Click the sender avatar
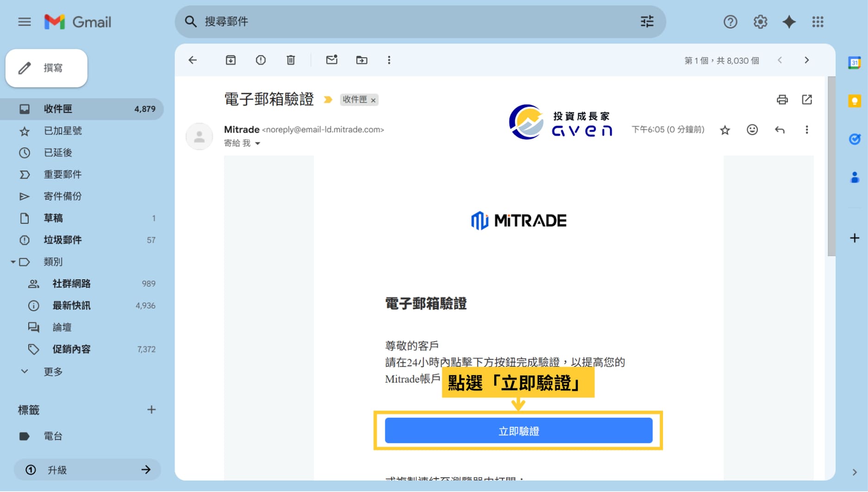 coord(199,137)
